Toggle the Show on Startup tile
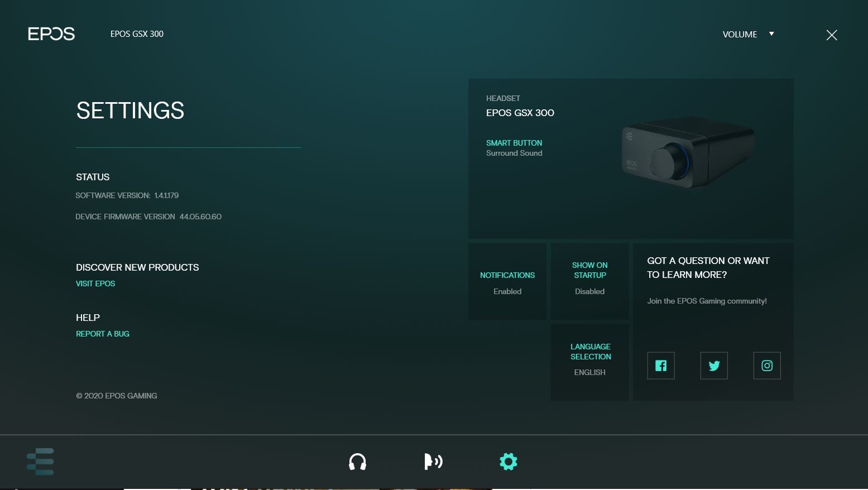This screenshot has width=868, height=490. coord(590,281)
